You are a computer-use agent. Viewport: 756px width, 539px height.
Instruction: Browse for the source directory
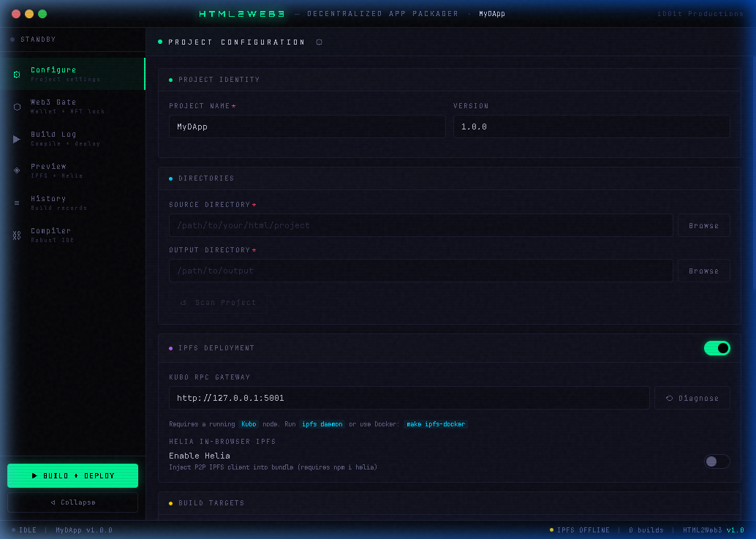pyautogui.click(x=704, y=226)
